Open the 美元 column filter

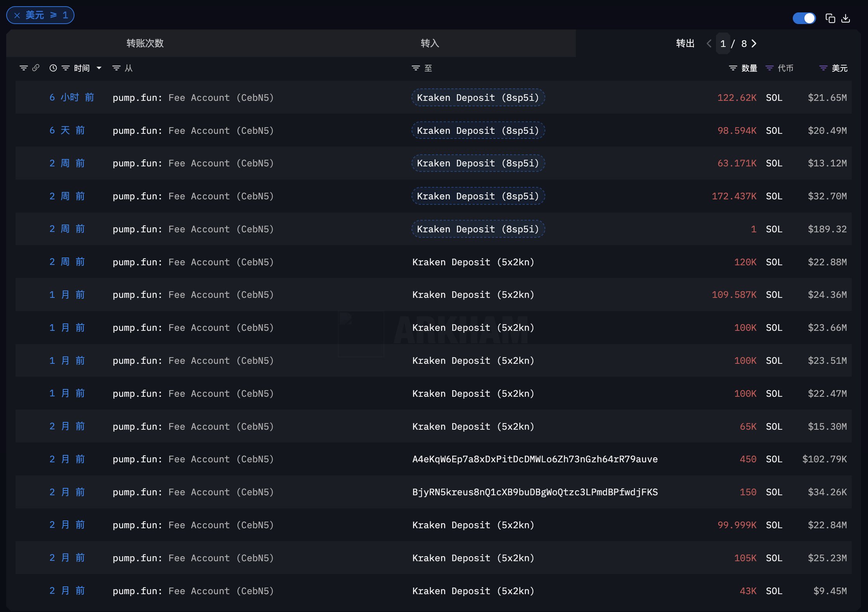tap(823, 68)
